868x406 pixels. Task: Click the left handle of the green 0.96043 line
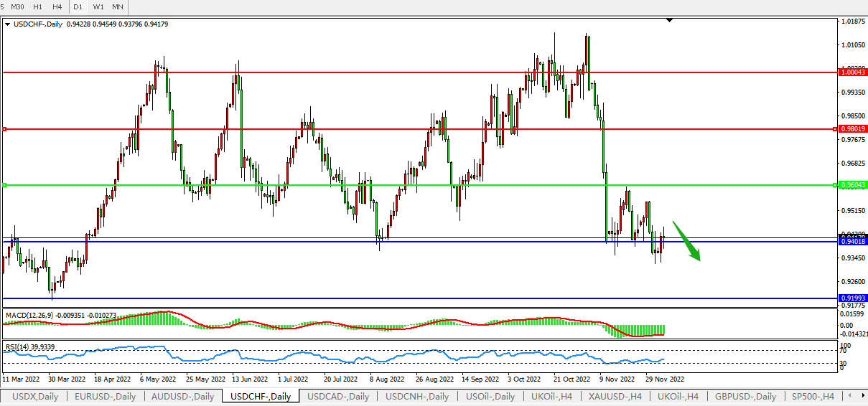pyautogui.click(x=4, y=185)
